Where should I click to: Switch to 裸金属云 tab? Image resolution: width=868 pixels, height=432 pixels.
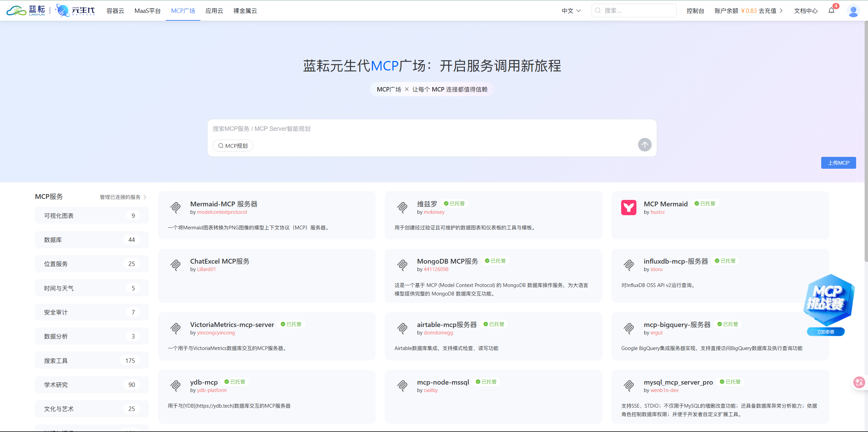245,11
